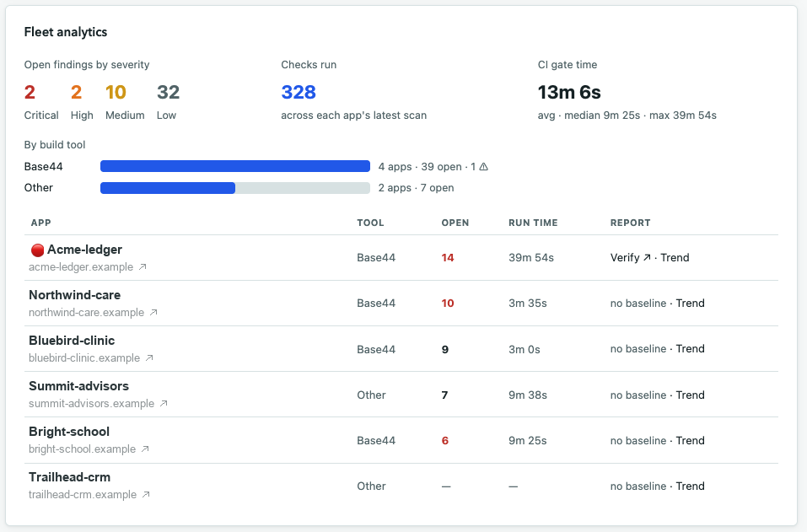807x532 pixels.
Task: Open external link icon beside bright-school.example
Action: point(145,449)
